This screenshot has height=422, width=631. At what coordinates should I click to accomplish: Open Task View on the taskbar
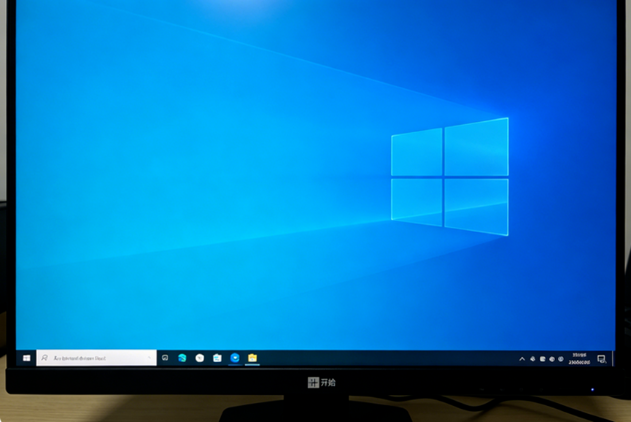click(x=165, y=358)
